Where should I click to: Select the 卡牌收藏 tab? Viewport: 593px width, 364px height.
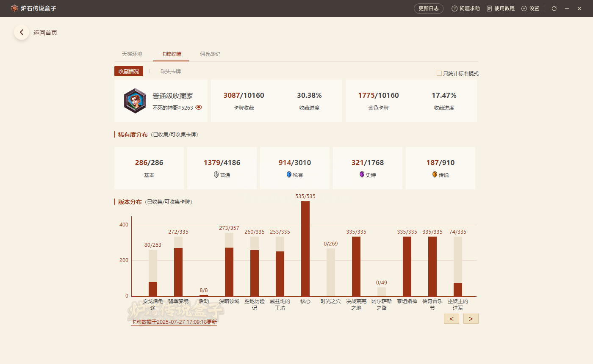coord(171,54)
